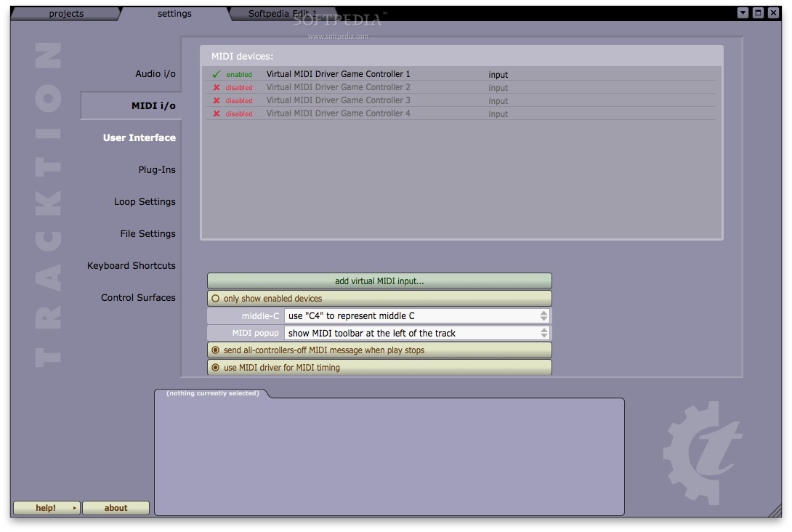Enable Game Controller 4 via disabled label
Screen dimensions: 792x532
(x=239, y=113)
